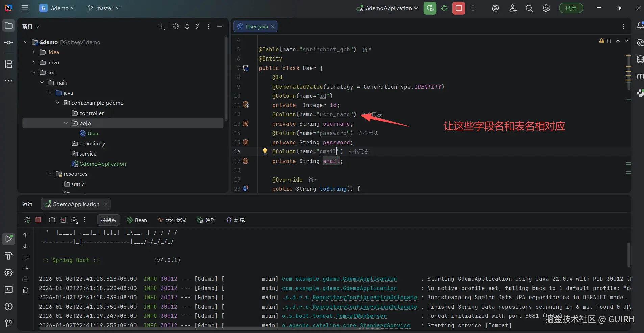Open the GdemoApplication run configuration dropdown
Viewport: 644px width, 333px height.
pos(387,8)
